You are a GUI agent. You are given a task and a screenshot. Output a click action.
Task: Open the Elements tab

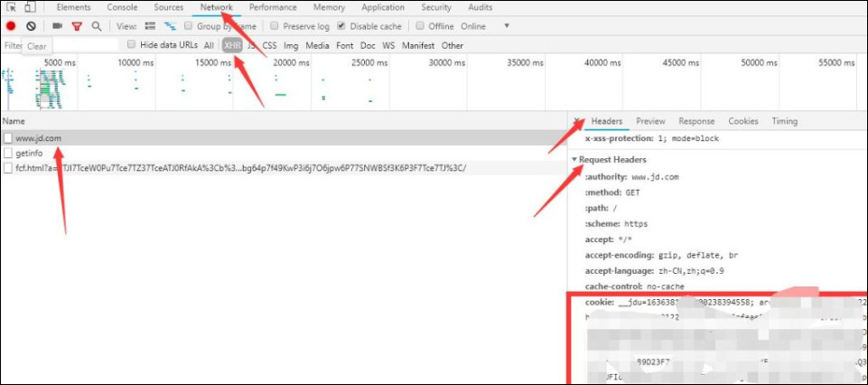[74, 8]
